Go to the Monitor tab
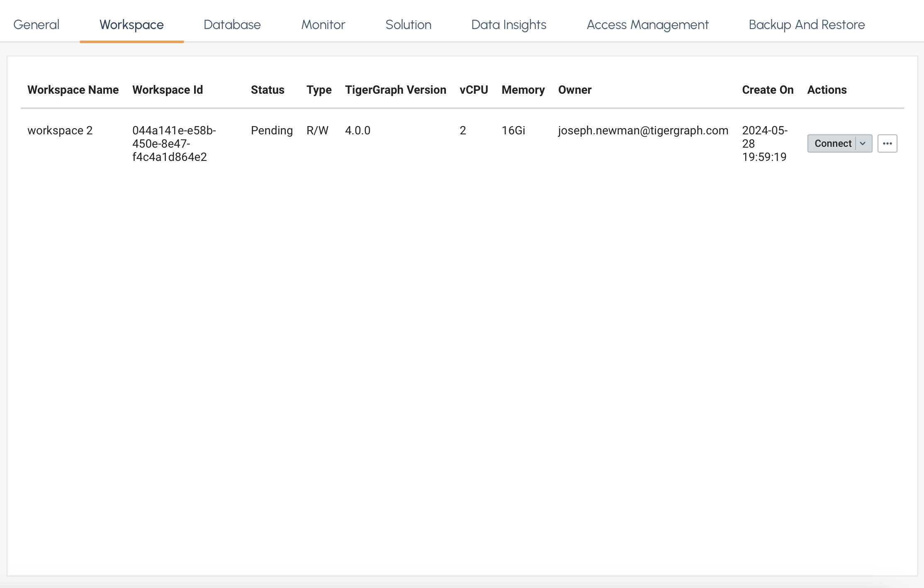 [323, 24]
